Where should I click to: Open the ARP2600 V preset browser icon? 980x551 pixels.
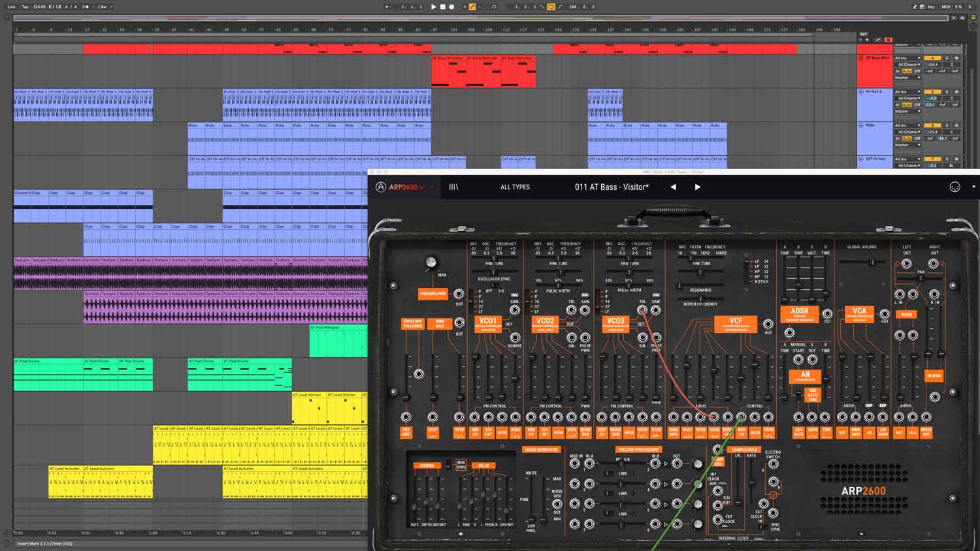pyautogui.click(x=453, y=187)
